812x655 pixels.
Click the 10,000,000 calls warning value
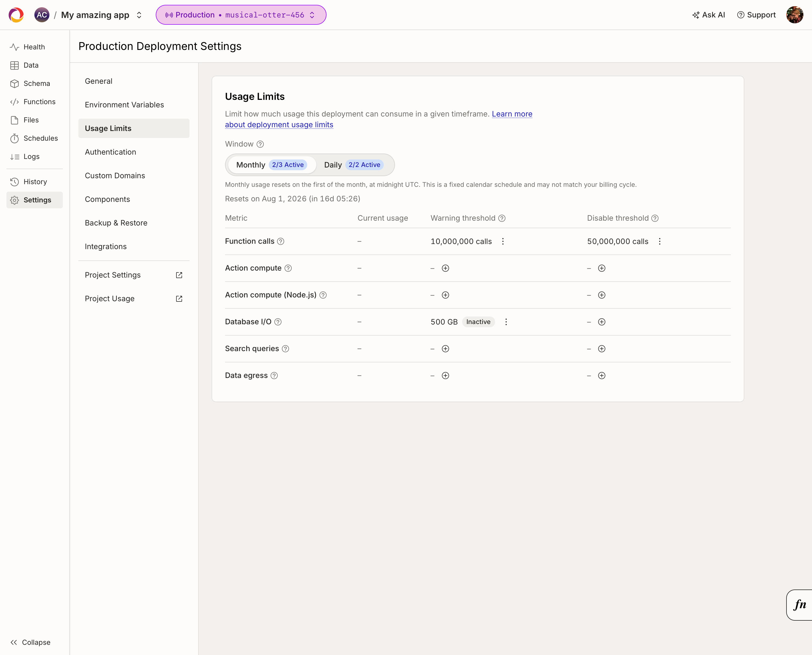pos(461,242)
